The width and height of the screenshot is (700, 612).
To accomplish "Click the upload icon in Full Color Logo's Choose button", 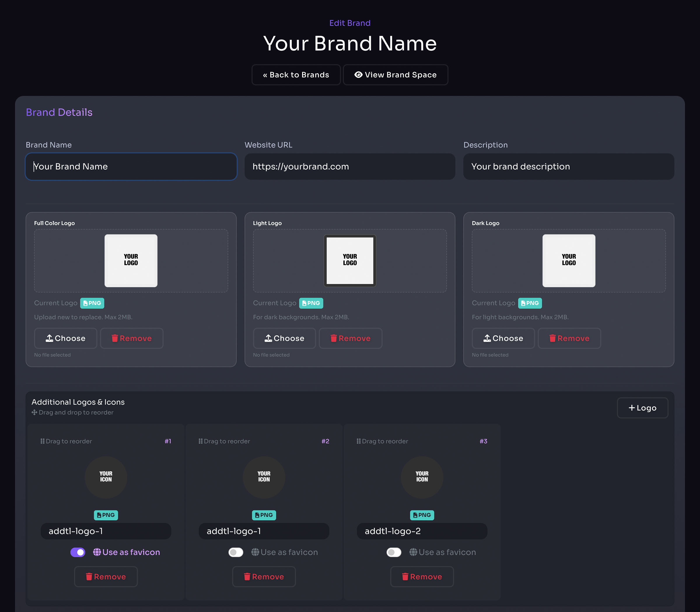I will point(50,338).
